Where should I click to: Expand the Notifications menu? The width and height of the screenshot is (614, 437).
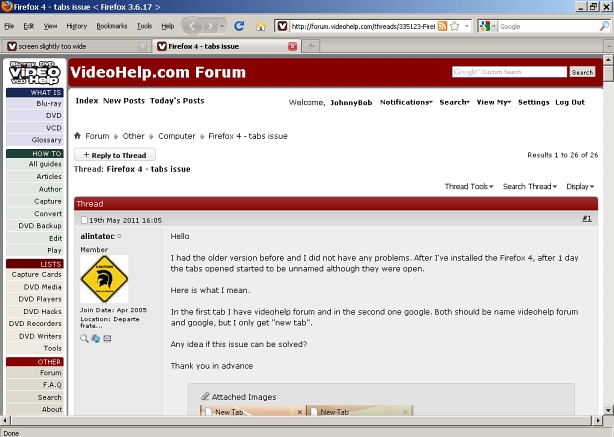pos(406,102)
